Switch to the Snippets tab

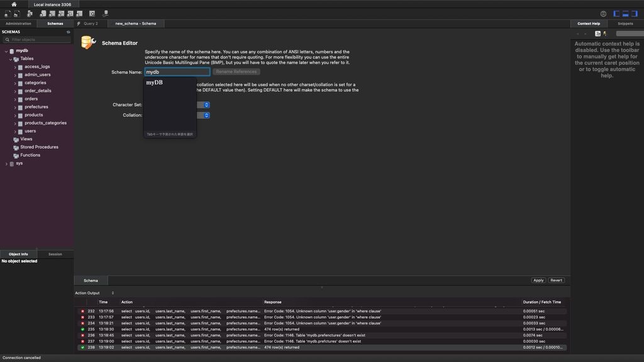click(x=625, y=24)
